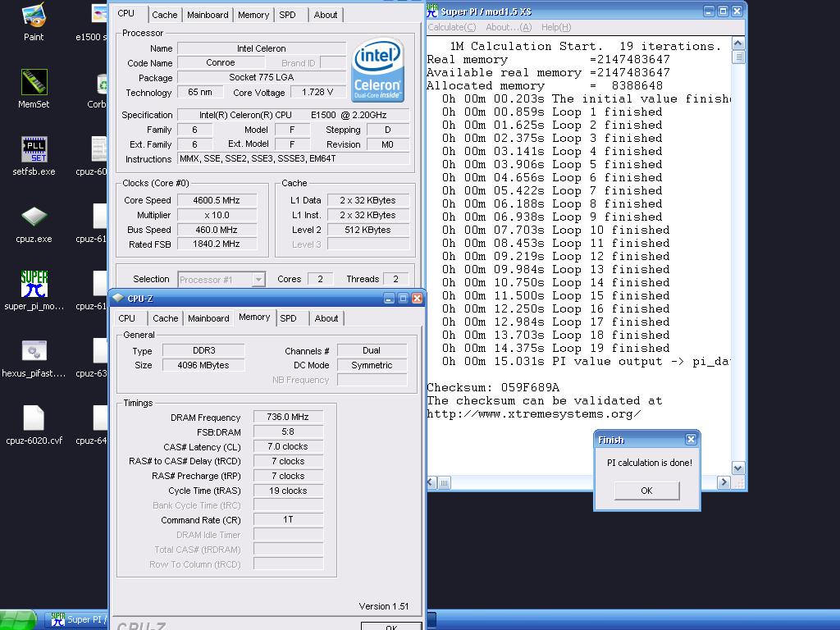This screenshot has width=840, height=630.
Task: Launch the setfsb.exe desktop icon
Action: tap(34, 156)
